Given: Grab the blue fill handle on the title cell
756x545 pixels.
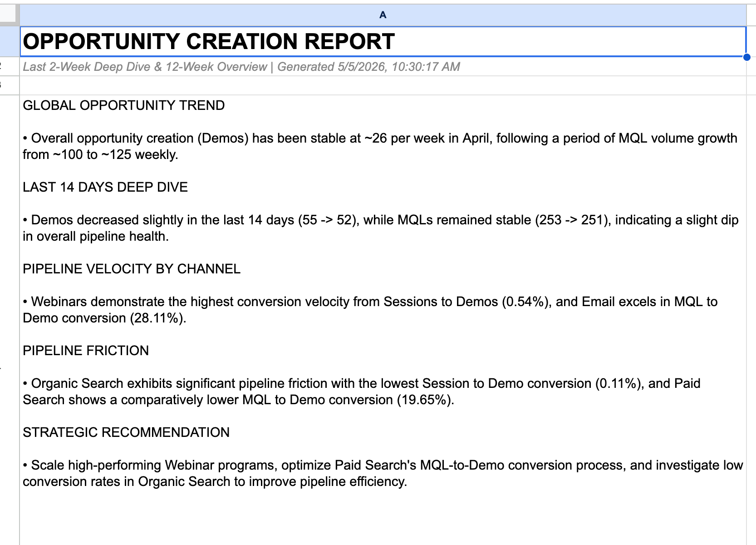Looking at the screenshot, I should [746, 57].
